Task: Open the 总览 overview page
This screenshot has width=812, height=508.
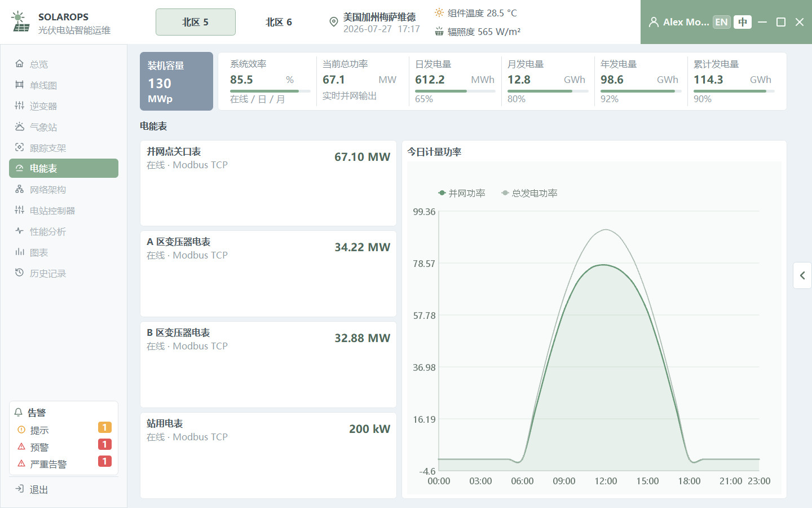Action: click(x=64, y=64)
